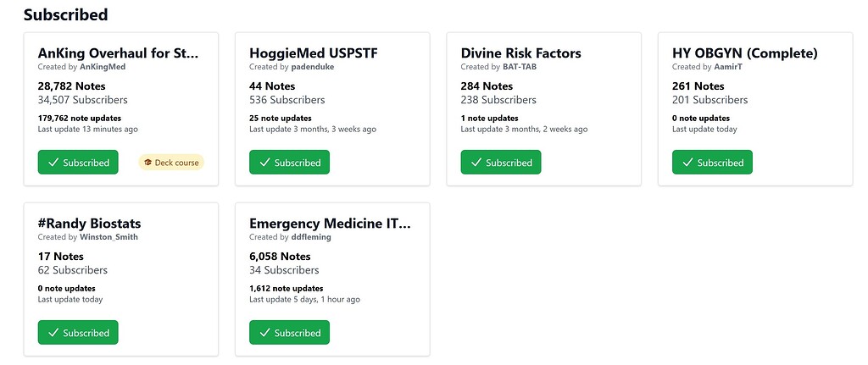Click the Deck course graduation cap badge
Screen dimensions: 868x365
171,163
